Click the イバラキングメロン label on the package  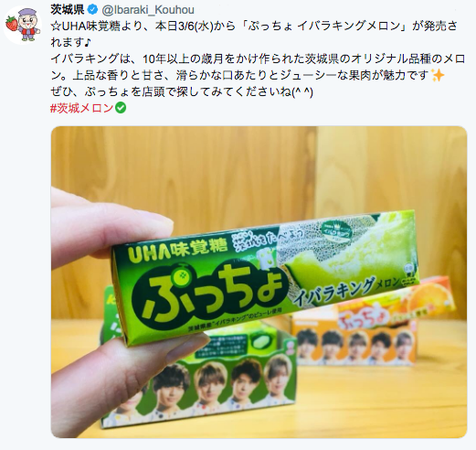[x=345, y=291]
